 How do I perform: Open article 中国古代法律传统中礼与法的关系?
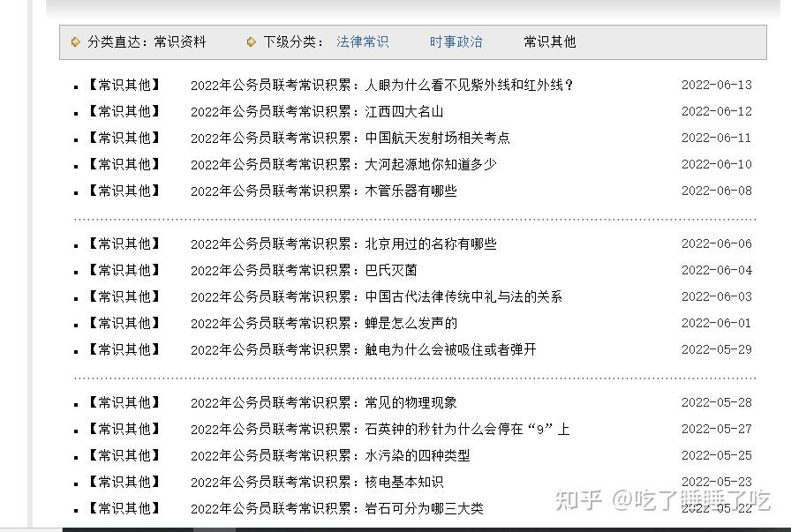[376, 297]
